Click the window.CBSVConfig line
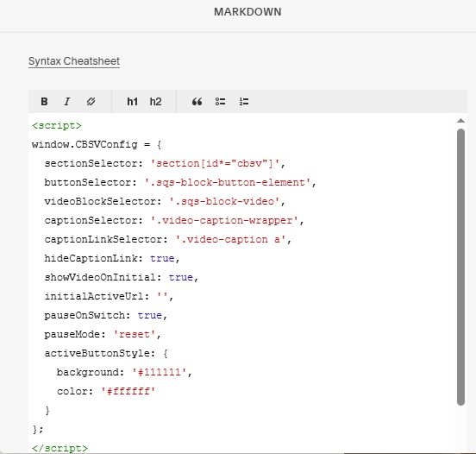Screen dimensions: 476x454 (97, 144)
